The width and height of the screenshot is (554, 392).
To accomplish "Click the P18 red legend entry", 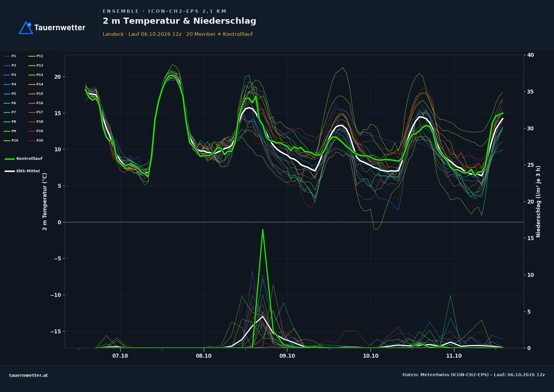I will (x=36, y=122).
